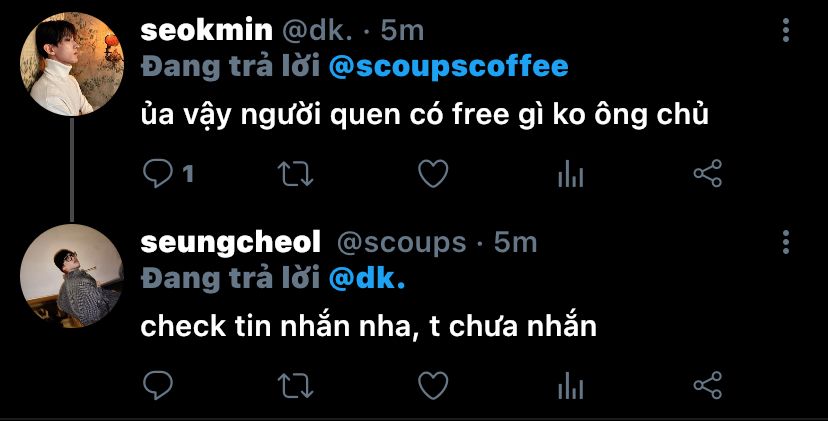The height and width of the screenshot is (421, 828).
Task: View seungcheol's profile picture
Action: [72, 276]
